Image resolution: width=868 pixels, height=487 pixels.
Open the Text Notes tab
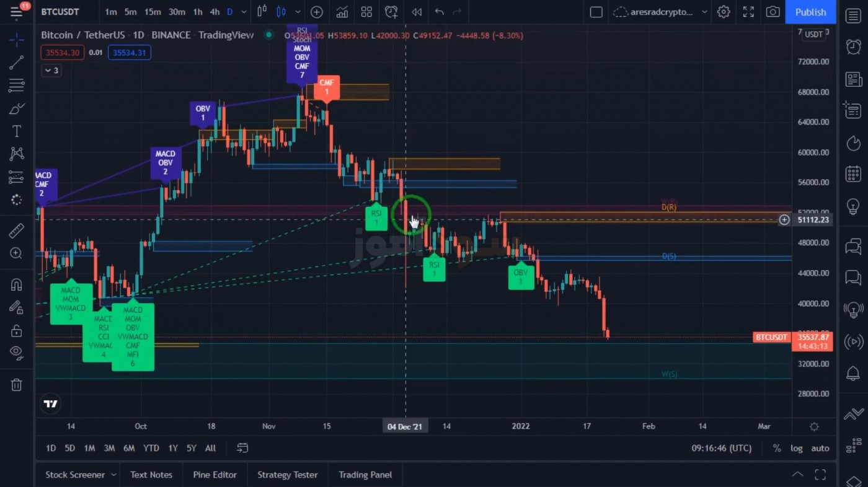(151, 475)
